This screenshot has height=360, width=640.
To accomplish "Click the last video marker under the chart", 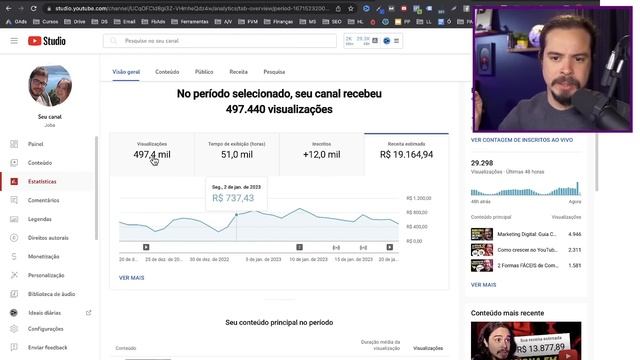I will tap(390, 247).
